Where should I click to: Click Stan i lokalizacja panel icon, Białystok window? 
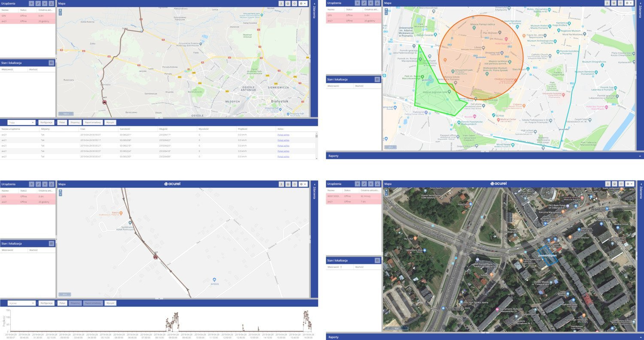click(51, 63)
